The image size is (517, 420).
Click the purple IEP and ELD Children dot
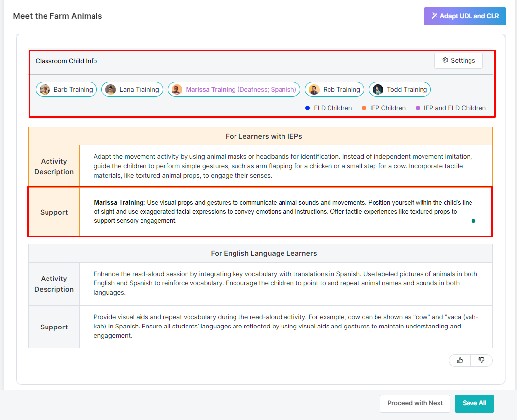point(418,108)
